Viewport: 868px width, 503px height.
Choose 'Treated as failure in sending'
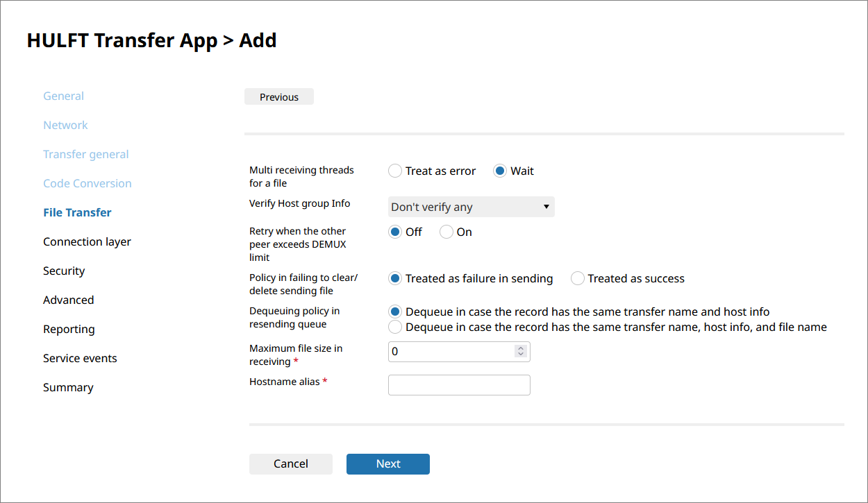click(x=395, y=278)
